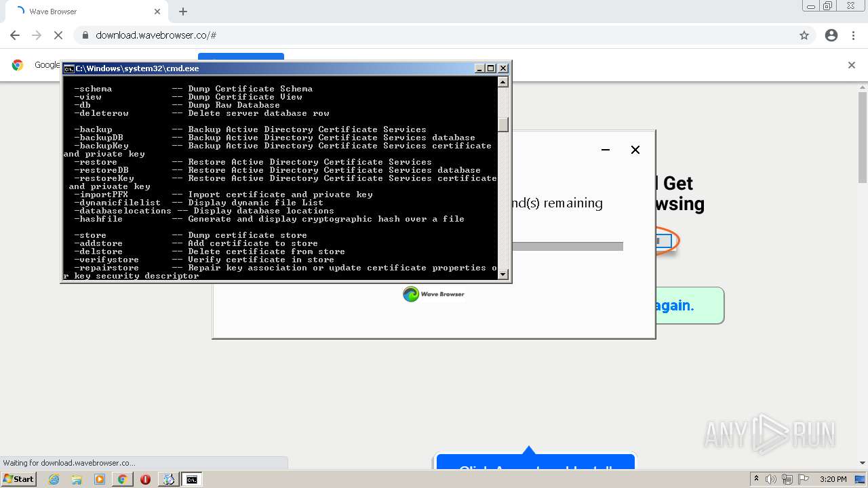The image size is (868, 488).
Task: Stop loading the page
Action: point(58,35)
